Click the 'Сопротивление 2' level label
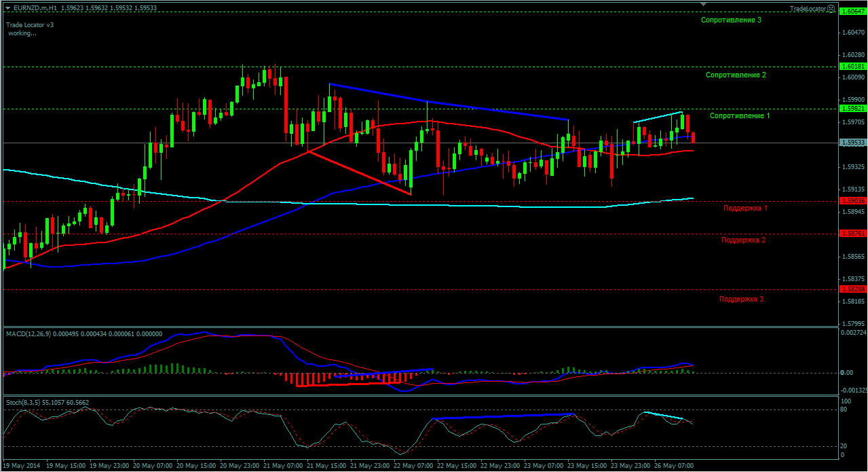 click(736, 75)
